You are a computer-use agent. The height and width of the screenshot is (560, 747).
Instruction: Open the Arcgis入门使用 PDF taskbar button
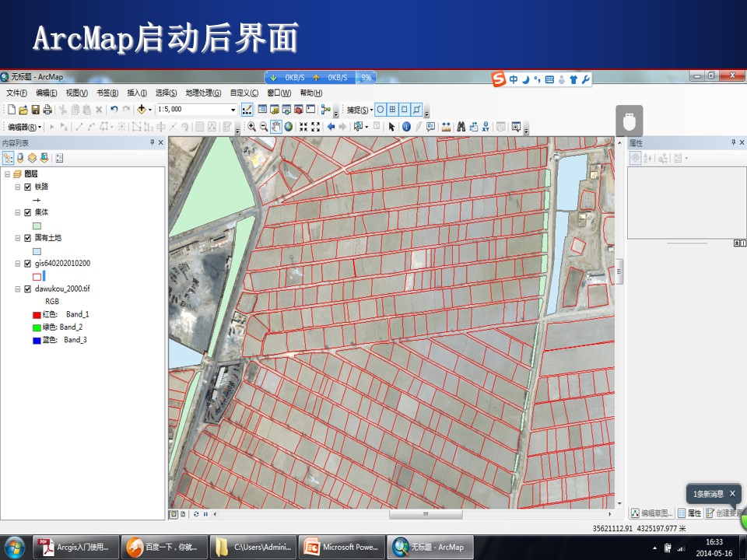coord(75,547)
